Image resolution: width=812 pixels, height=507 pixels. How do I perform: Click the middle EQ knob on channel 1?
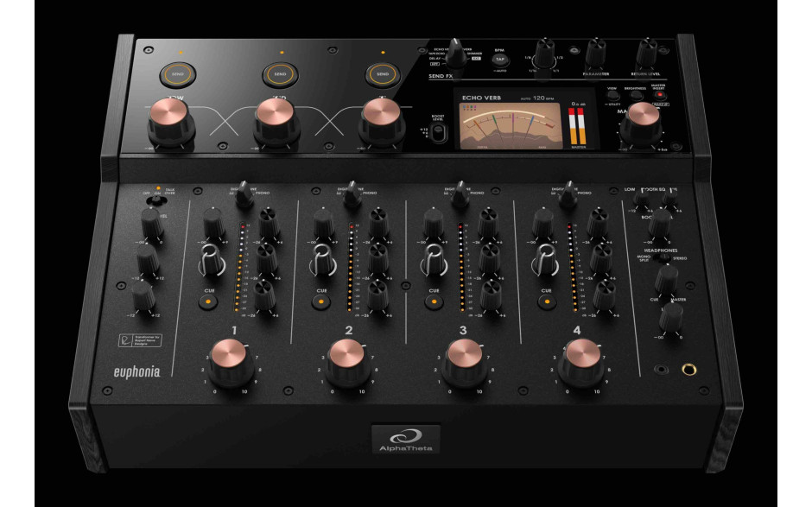pos(267,260)
